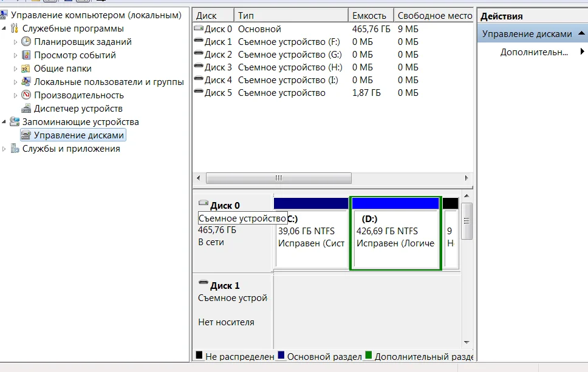Click the volume list scroll left arrow

point(199,178)
